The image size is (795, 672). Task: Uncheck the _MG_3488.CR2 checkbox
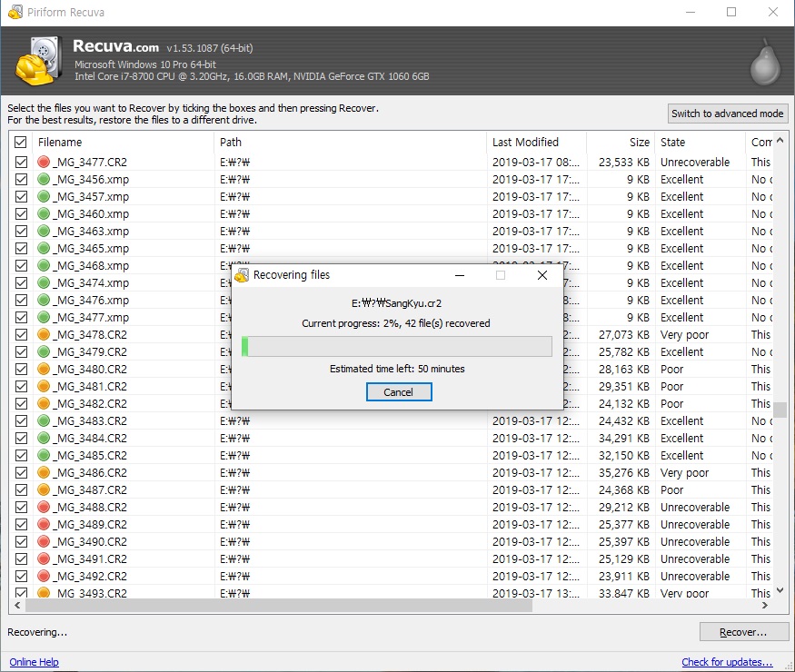tap(21, 507)
